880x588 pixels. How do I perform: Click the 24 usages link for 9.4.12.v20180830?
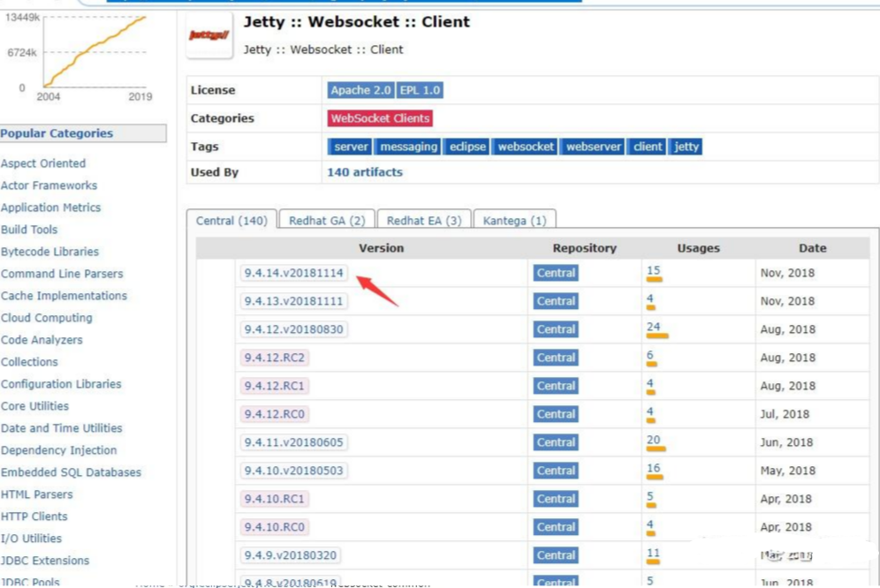pyautogui.click(x=654, y=324)
